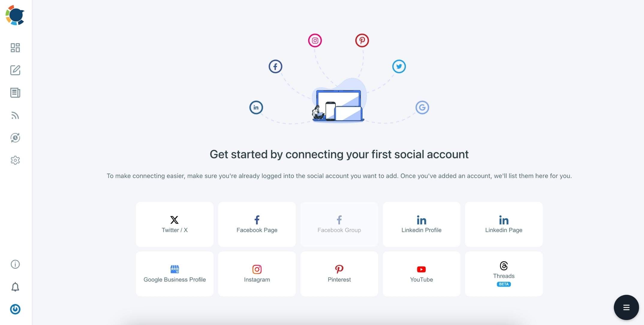The width and height of the screenshot is (644, 325).
Task: Toggle the RSS feed sidebar icon
Action: 15,115
